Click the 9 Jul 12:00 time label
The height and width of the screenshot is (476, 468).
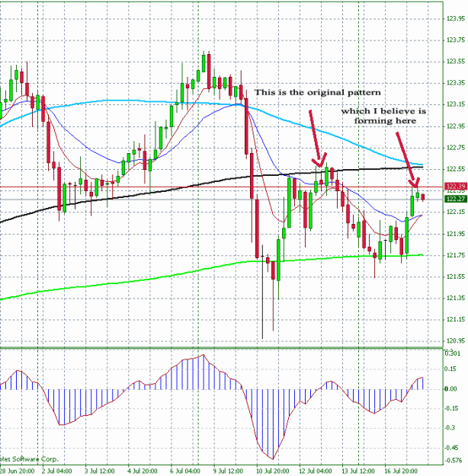[x=228, y=471]
